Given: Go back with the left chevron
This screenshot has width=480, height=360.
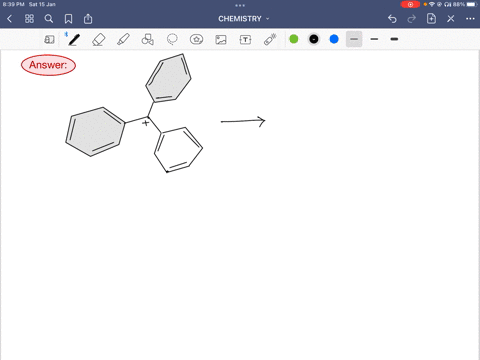Looking at the screenshot, I should pos(10,19).
